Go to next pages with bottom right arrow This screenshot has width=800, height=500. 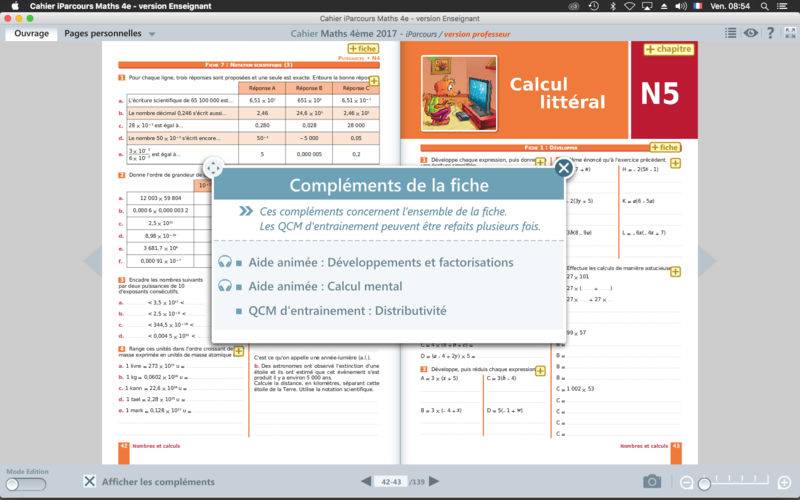(x=434, y=481)
